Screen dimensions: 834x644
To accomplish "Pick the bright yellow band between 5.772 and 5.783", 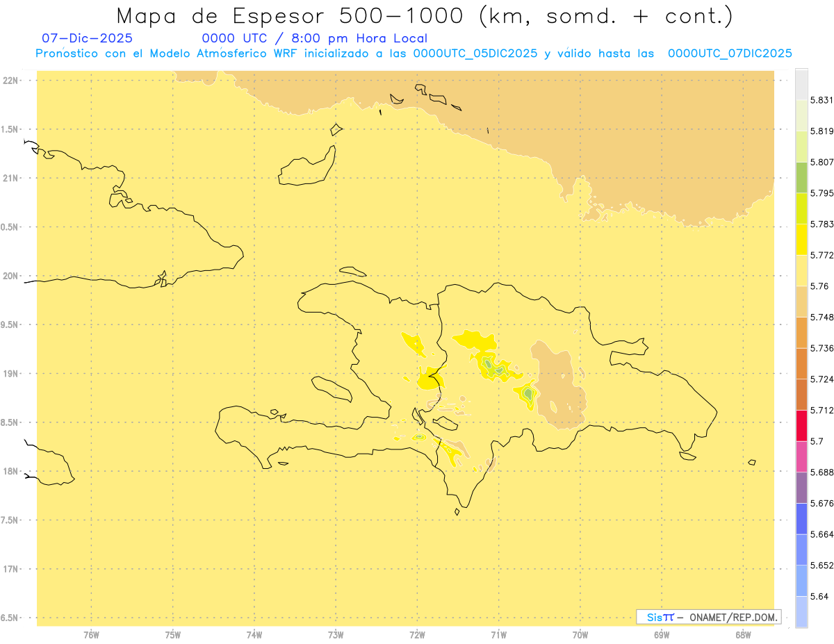I will 801,239.
